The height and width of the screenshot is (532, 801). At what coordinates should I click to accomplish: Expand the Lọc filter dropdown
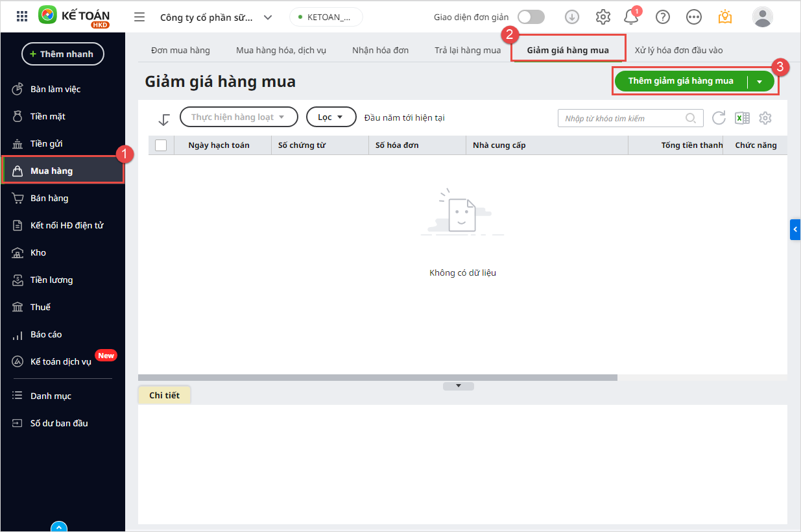click(331, 117)
